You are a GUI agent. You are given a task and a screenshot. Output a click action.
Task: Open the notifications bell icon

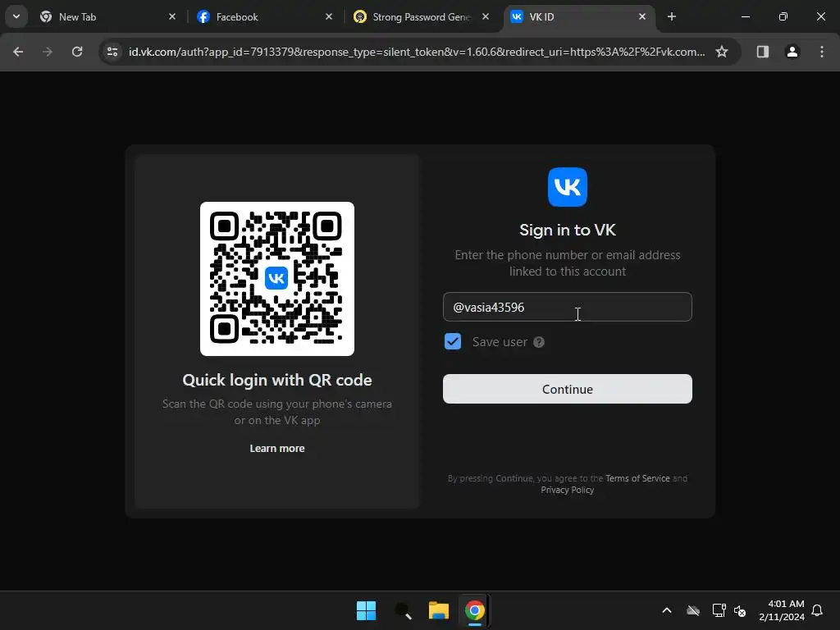pyautogui.click(x=817, y=610)
